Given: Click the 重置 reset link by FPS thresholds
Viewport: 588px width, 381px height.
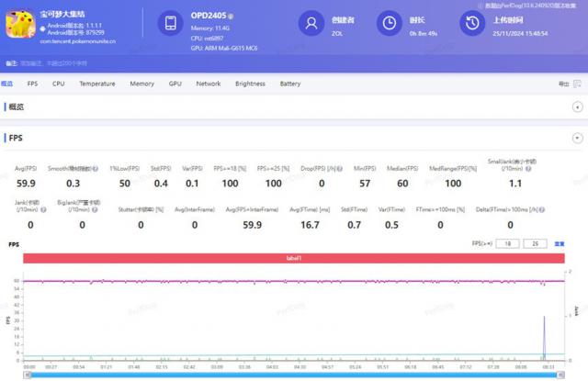Looking at the screenshot, I should click(560, 244).
